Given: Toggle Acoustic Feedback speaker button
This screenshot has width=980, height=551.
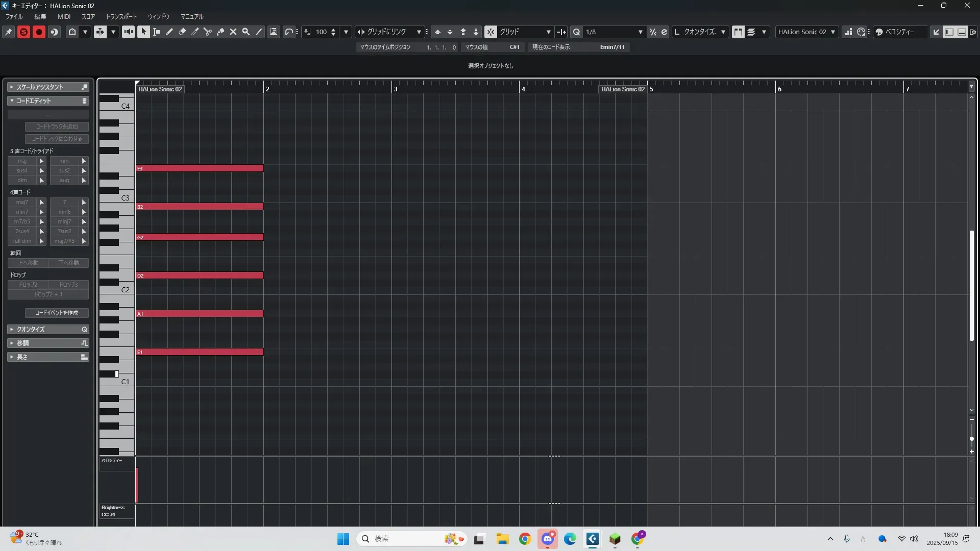Looking at the screenshot, I should point(128,32).
